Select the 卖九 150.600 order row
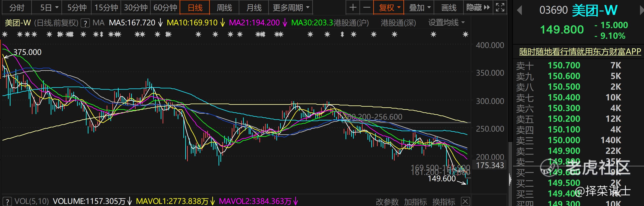This screenshot has height=206, width=644. tap(578, 76)
